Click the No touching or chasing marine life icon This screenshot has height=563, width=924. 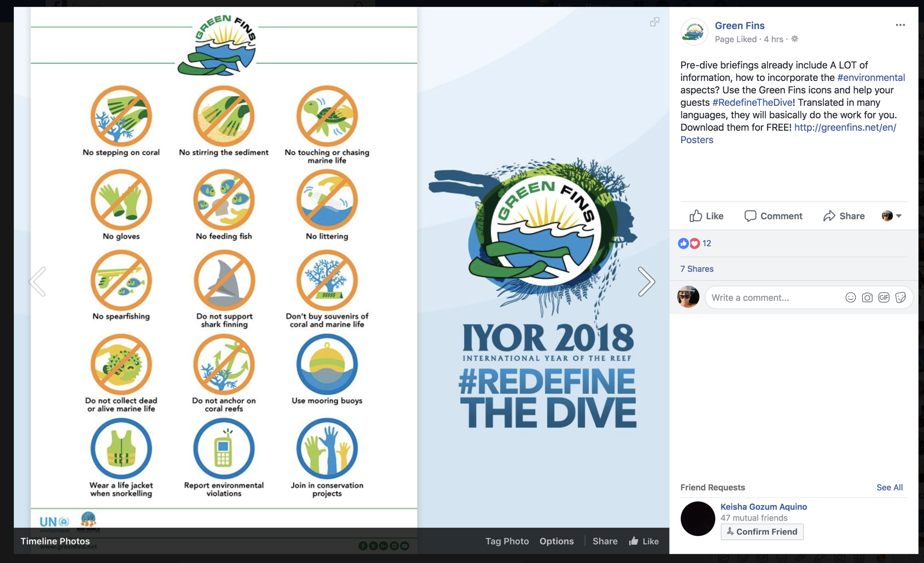tap(327, 116)
